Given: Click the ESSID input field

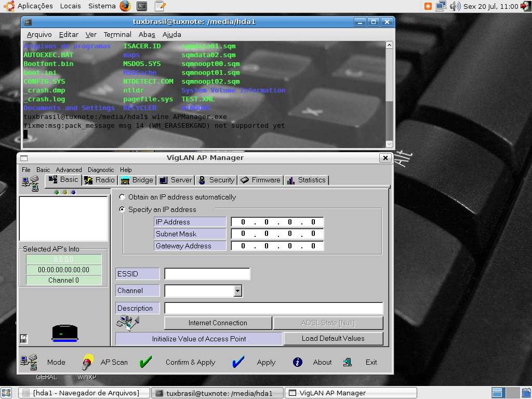Looking at the screenshot, I should (x=207, y=274).
